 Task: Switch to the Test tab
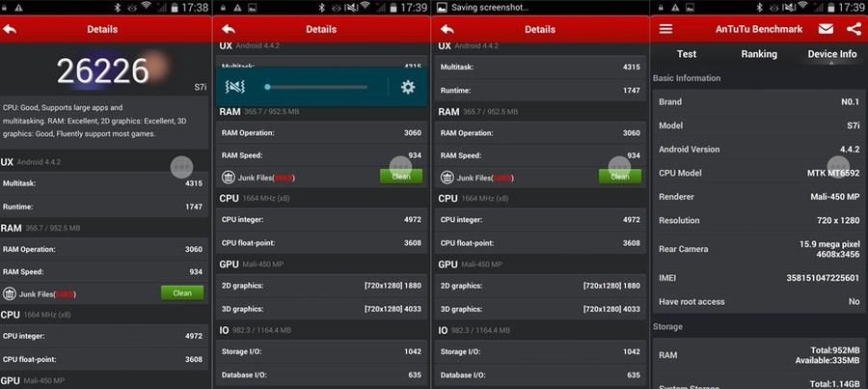coord(687,54)
